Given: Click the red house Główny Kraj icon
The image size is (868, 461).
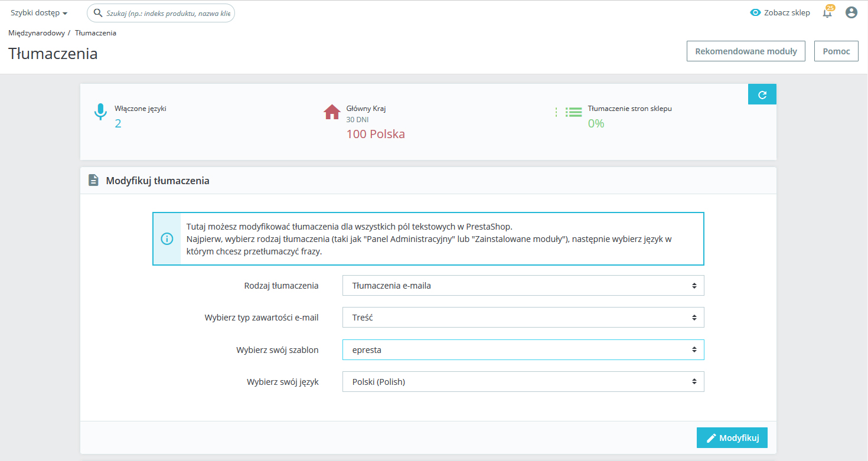Looking at the screenshot, I should point(332,112).
